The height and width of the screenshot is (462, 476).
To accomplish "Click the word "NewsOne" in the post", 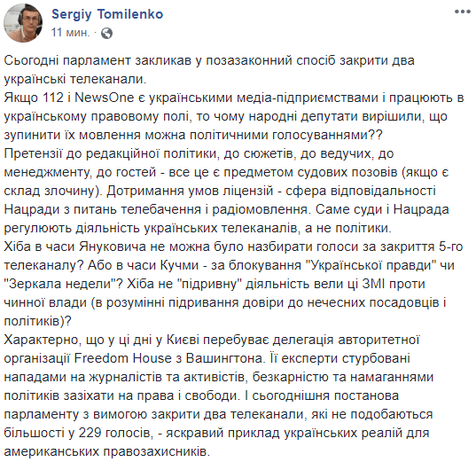I will (104, 98).
